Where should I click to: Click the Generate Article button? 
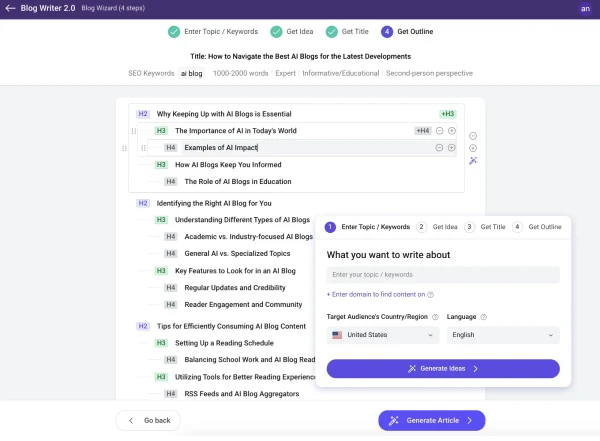pos(432,420)
